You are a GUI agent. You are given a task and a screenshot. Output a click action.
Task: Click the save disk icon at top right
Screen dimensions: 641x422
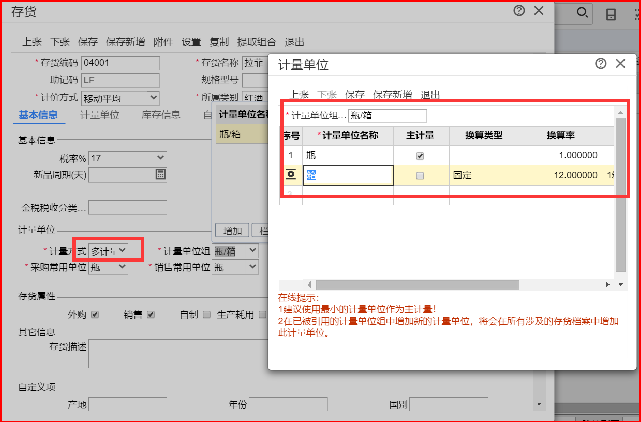tap(611, 15)
